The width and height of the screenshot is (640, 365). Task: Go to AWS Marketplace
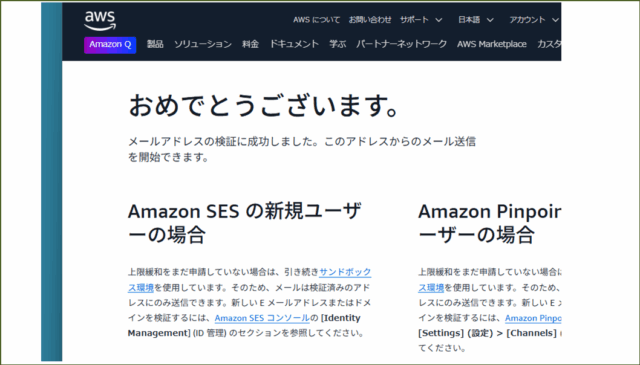492,44
